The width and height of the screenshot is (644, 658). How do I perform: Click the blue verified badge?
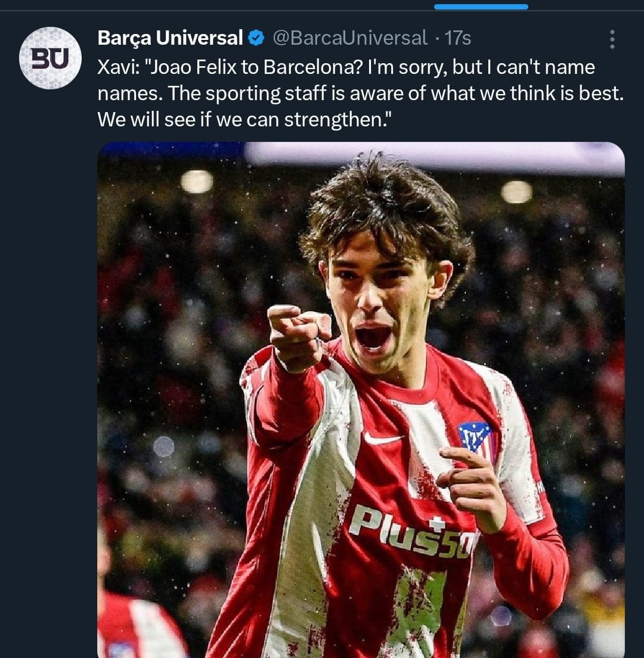(x=256, y=38)
